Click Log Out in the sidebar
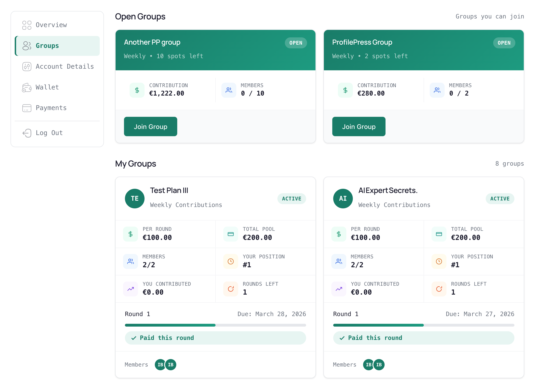538x392 pixels. 57,133
